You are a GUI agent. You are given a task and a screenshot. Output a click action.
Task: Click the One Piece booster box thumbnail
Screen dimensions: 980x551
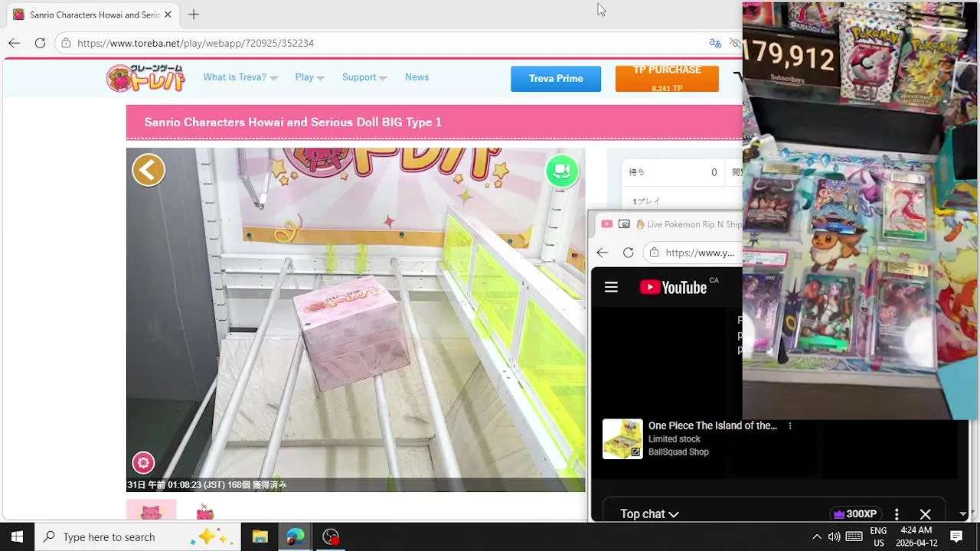tap(622, 439)
